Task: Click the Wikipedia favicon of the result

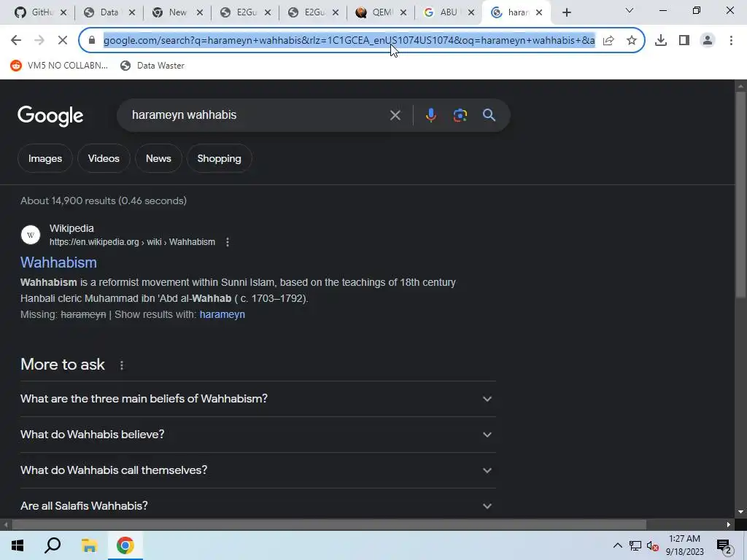Action: pyautogui.click(x=31, y=235)
